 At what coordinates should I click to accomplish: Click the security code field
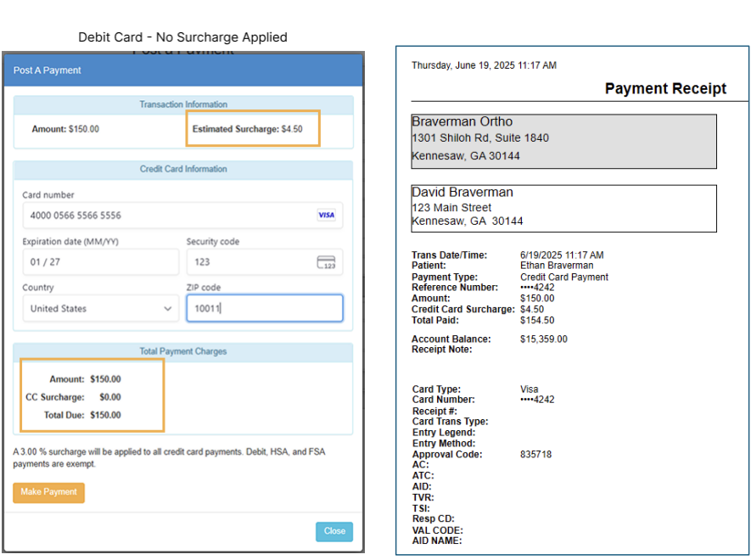click(x=265, y=262)
